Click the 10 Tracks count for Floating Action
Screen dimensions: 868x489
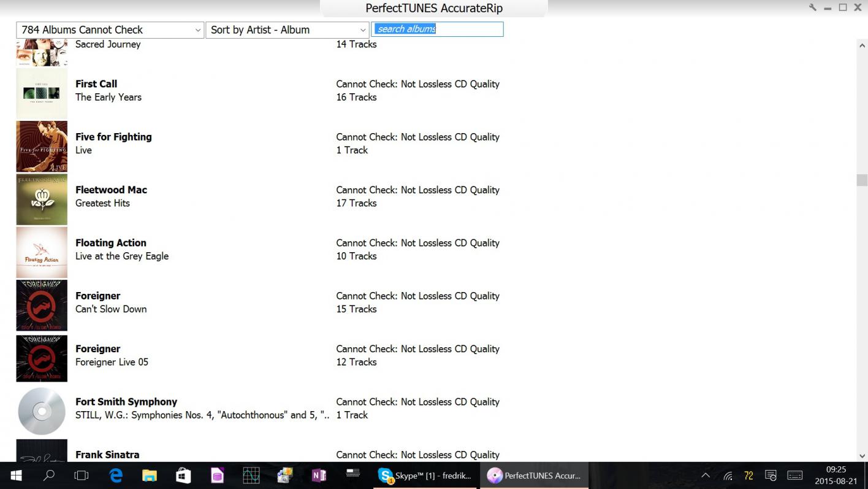click(356, 256)
